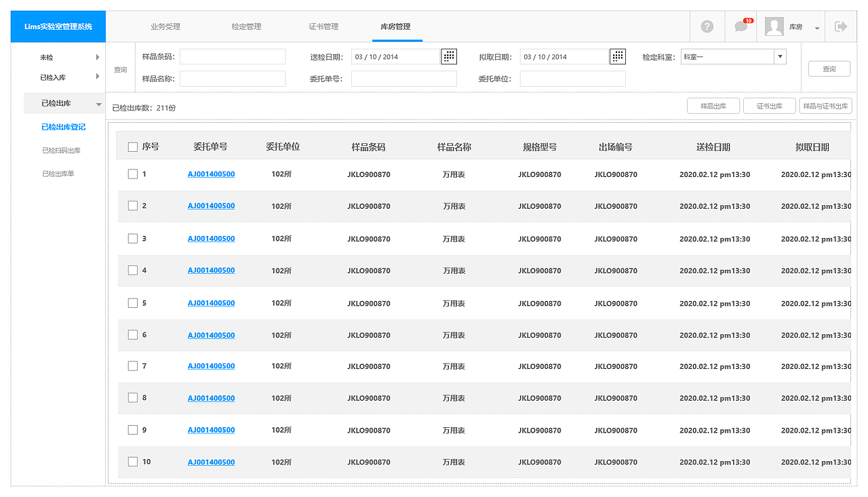Toggle the select-all checkbox in header
868x497 pixels.
tap(133, 147)
